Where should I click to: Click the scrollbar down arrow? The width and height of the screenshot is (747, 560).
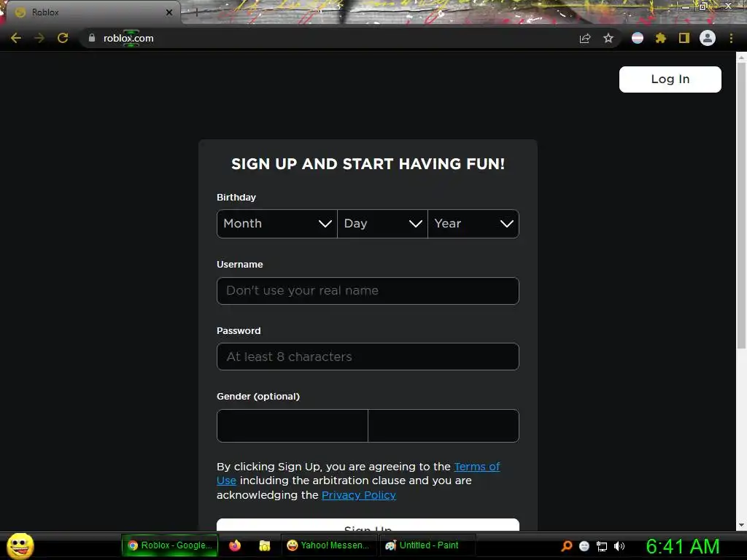[741, 525]
